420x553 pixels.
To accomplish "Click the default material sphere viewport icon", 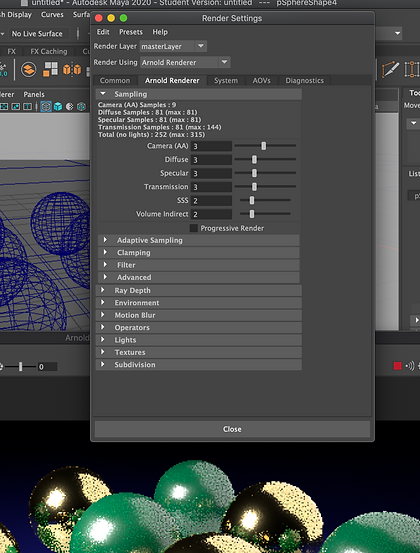I will click(x=70, y=106).
